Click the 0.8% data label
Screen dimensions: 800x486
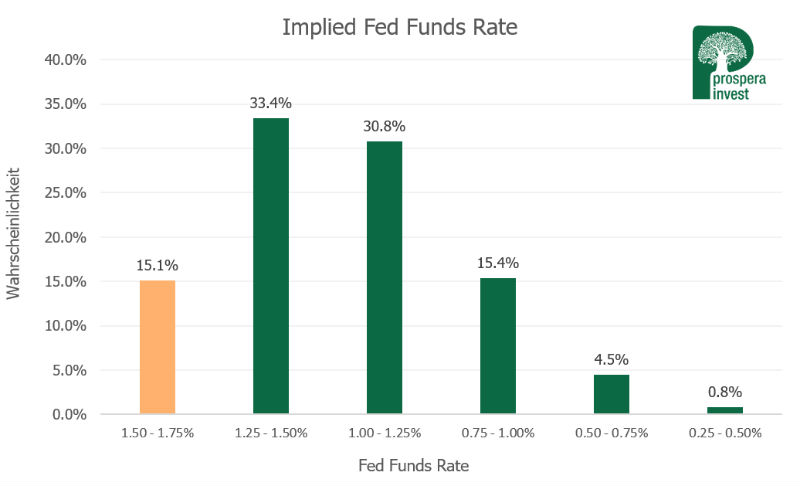coord(725,392)
